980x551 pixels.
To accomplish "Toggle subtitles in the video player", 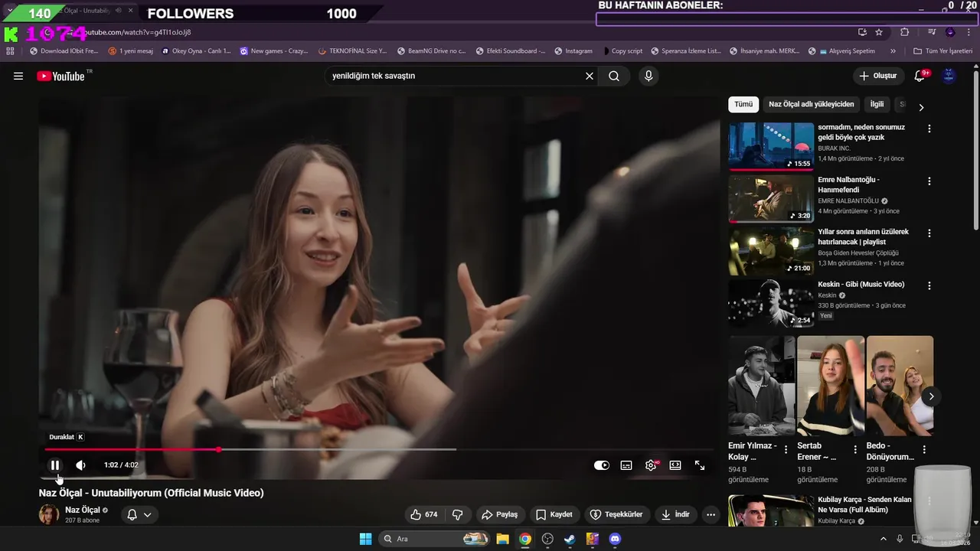I will [x=626, y=465].
